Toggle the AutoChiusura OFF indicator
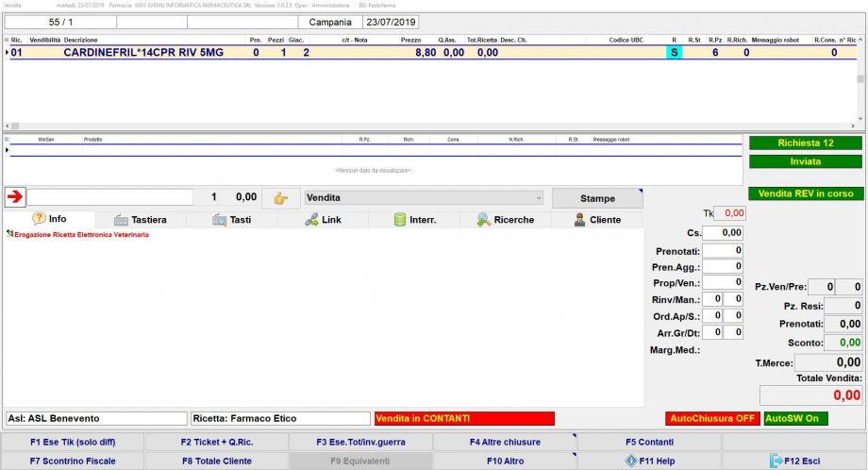Screen dimensions: 868x470 coord(711,418)
